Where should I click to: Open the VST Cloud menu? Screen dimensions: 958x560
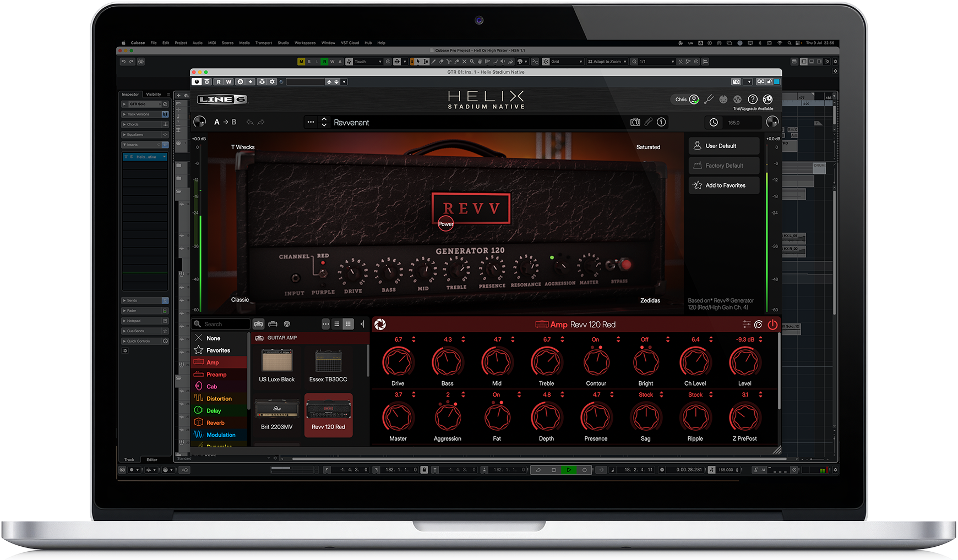pos(350,42)
